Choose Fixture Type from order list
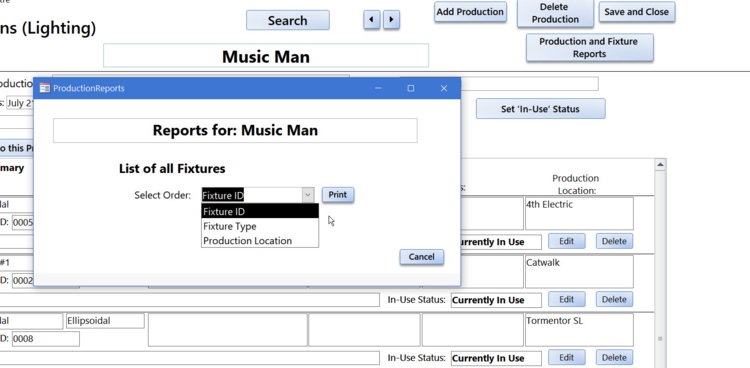This screenshot has height=368, width=750. click(x=260, y=226)
